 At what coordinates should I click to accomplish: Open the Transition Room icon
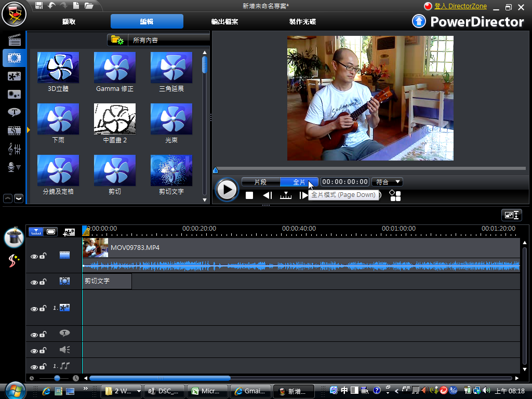point(15,130)
